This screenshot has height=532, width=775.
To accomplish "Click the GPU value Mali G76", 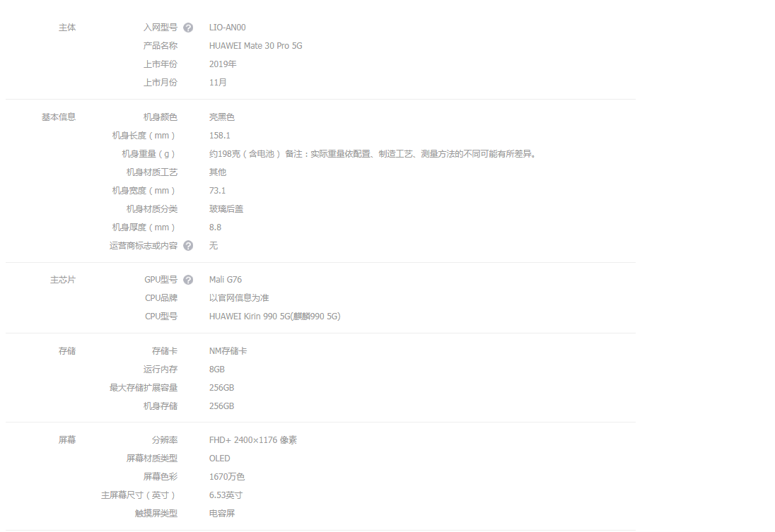I will [x=226, y=280].
